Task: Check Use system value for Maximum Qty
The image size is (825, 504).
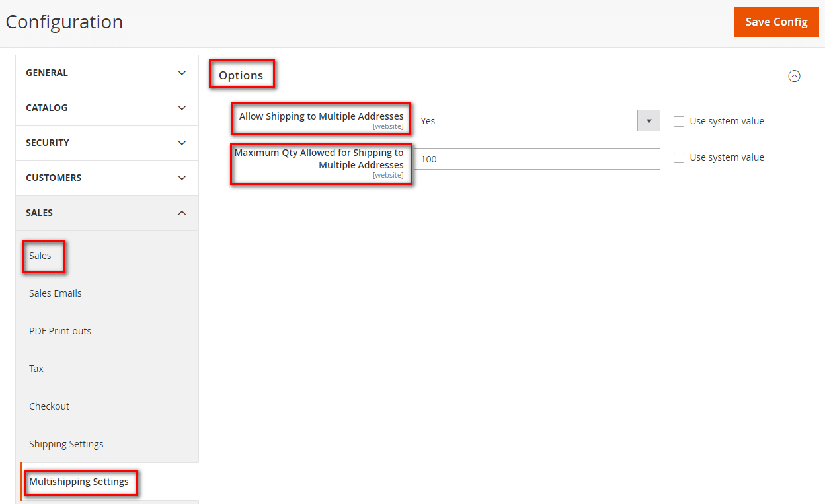Action: (679, 158)
